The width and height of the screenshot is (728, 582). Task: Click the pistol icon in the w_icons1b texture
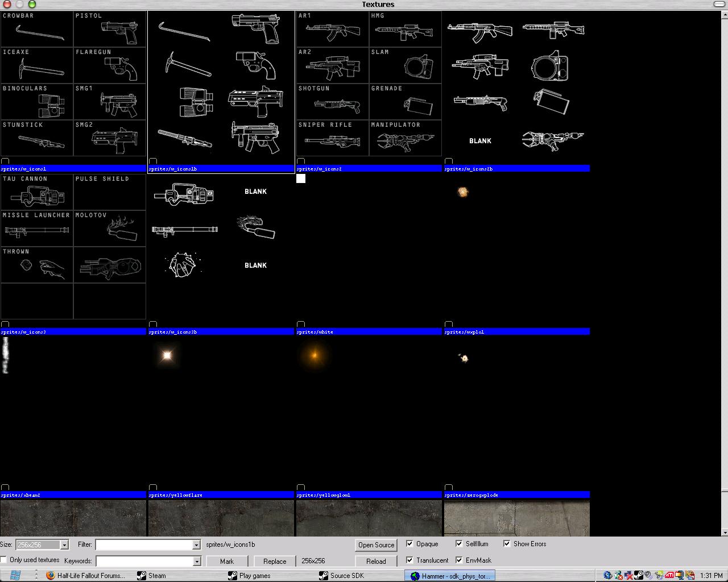pyautogui.click(x=256, y=28)
